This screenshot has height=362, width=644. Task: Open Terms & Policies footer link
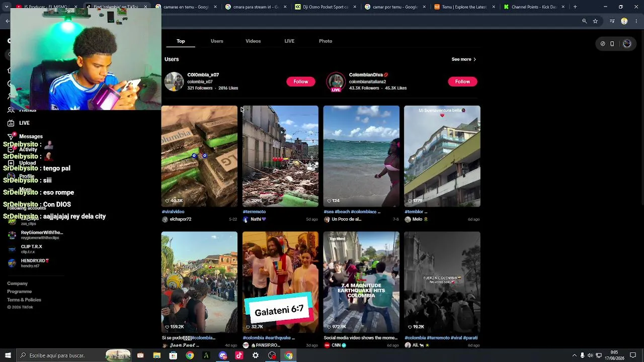24,300
